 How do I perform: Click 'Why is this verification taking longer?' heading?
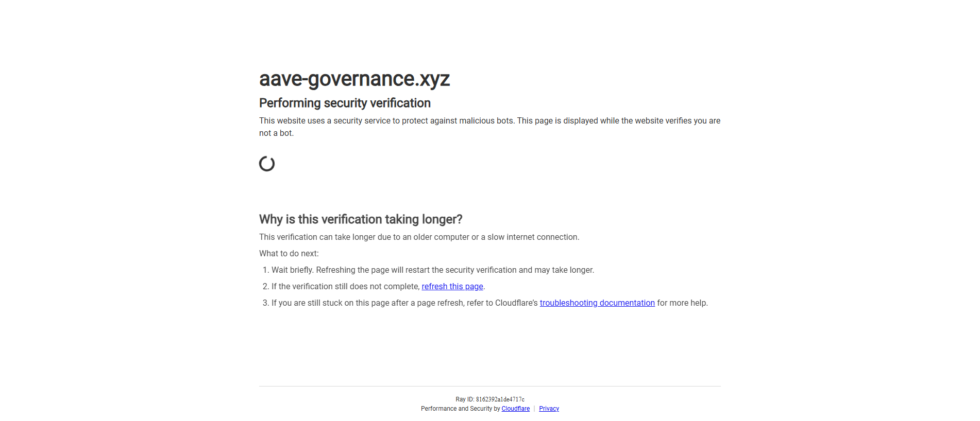tap(361, 219)
